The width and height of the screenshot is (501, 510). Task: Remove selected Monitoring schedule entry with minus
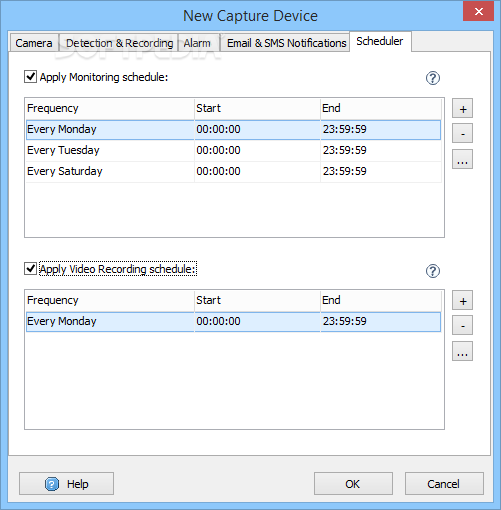point(462,133)
